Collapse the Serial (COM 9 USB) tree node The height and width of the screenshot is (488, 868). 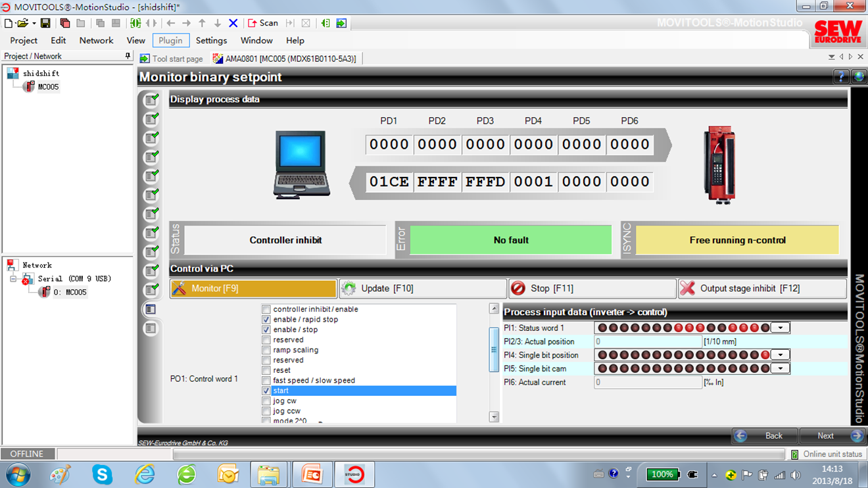pyautogui.click(x=13, y=279)
